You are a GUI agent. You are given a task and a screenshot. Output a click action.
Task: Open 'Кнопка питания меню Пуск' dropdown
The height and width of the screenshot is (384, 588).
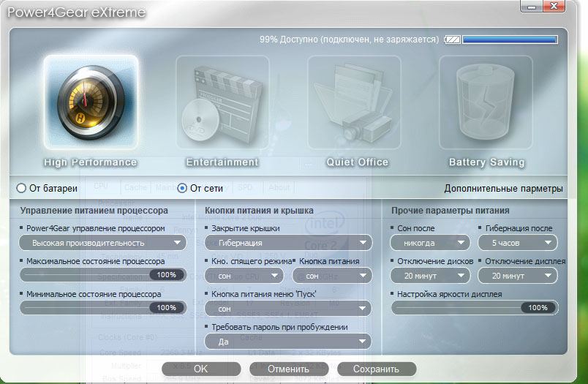pos(288,308)
